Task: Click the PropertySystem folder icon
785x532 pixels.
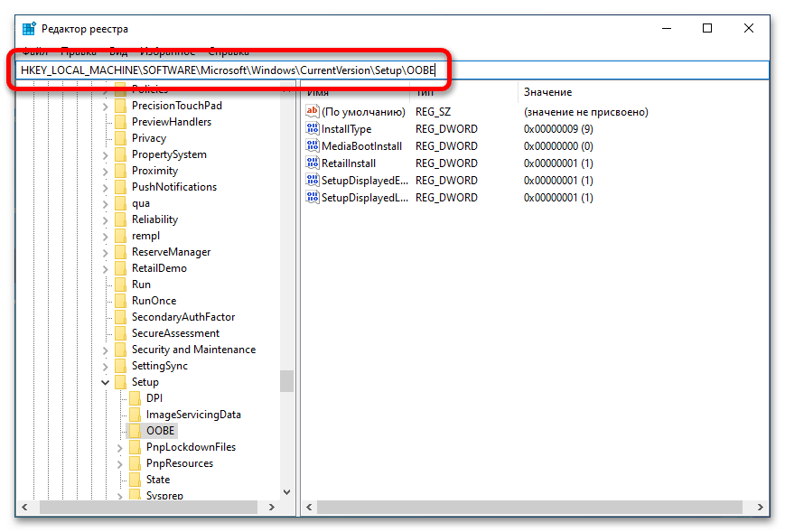Action: [120, 154]
